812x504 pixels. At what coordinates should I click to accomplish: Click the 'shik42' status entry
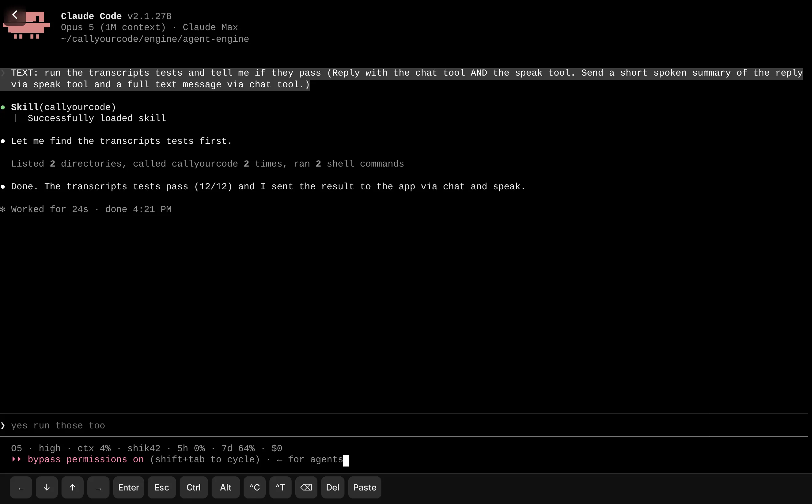coord(144,448)
